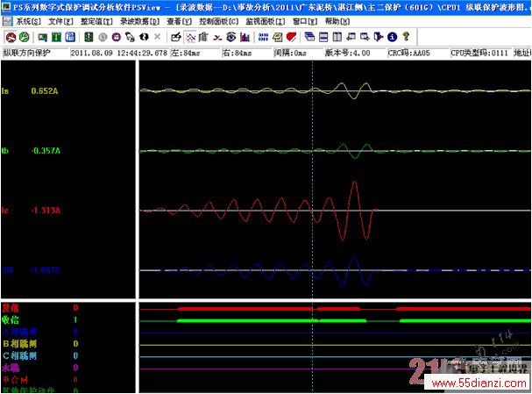
Task: Click the Ic value -1.313A
Action: (x=46, y=211)
